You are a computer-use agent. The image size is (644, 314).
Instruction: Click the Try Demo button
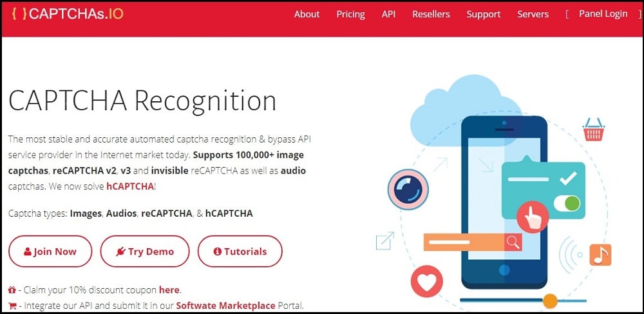pos(145,251)
